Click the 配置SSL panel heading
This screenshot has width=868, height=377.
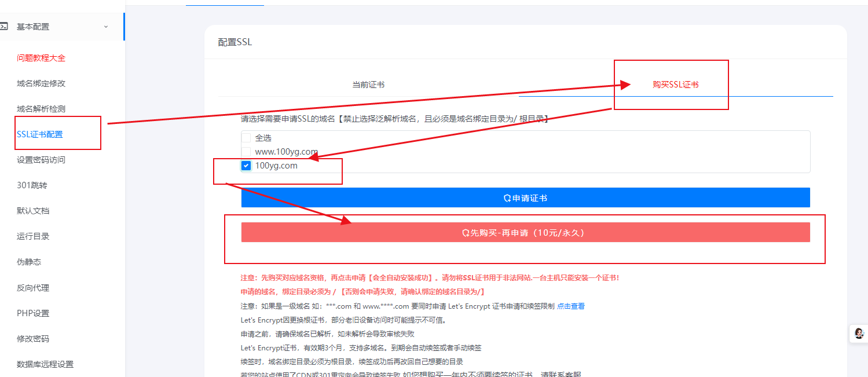click(235, 42)
